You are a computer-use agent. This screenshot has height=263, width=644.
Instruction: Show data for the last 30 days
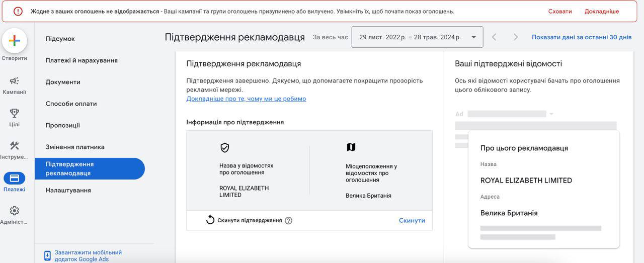pos(582,37)
